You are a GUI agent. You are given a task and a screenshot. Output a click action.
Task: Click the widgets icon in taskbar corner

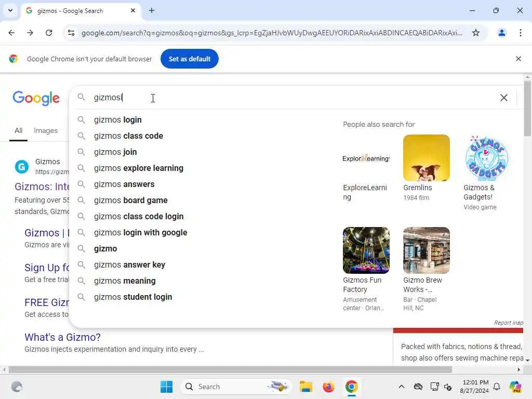(17, 387)
